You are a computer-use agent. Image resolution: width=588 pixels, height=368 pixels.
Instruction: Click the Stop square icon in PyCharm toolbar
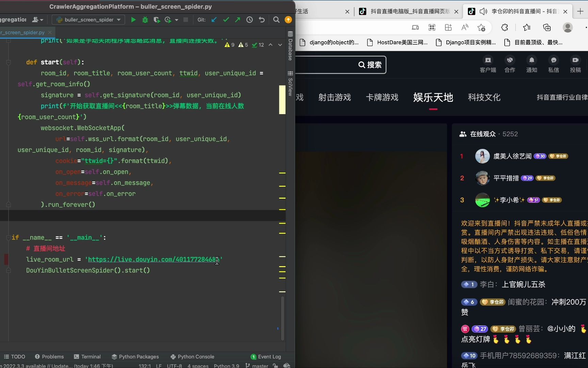[185, 20]
